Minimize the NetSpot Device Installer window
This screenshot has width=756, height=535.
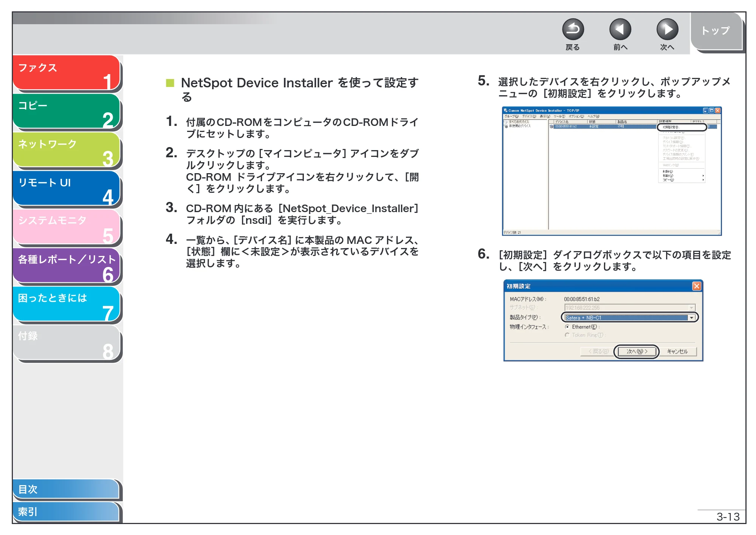(x=705, y=110)
